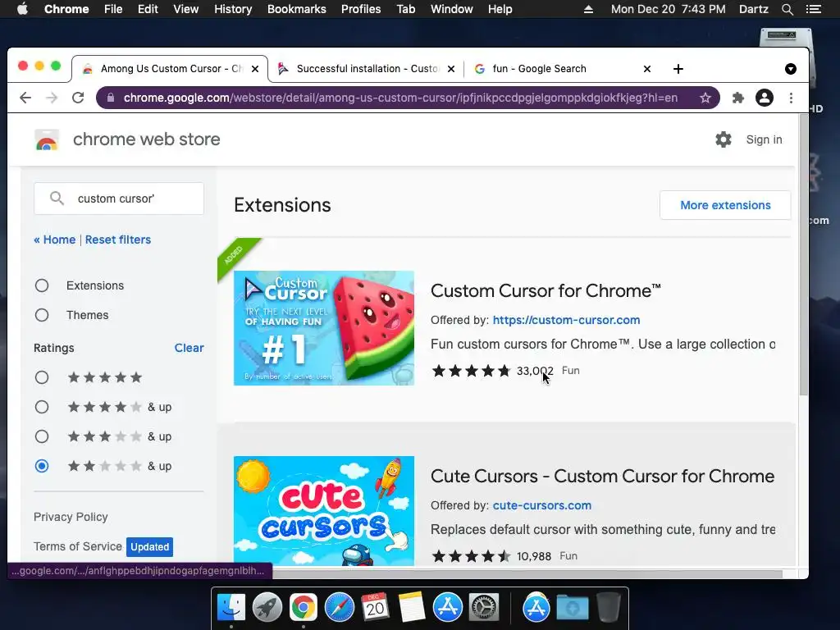Open Spotlight search in the menu bar
Viewport: 840px width, 630px height.
787,9
